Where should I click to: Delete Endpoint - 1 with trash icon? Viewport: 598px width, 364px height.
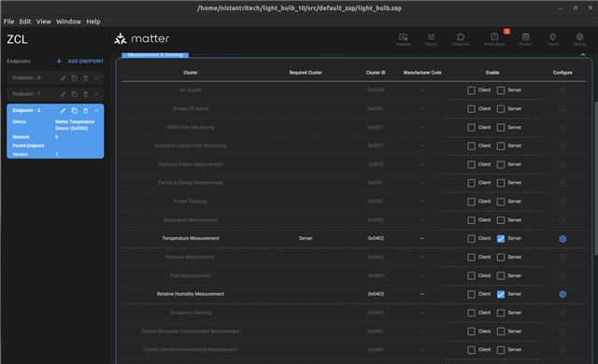coord(85,94)
